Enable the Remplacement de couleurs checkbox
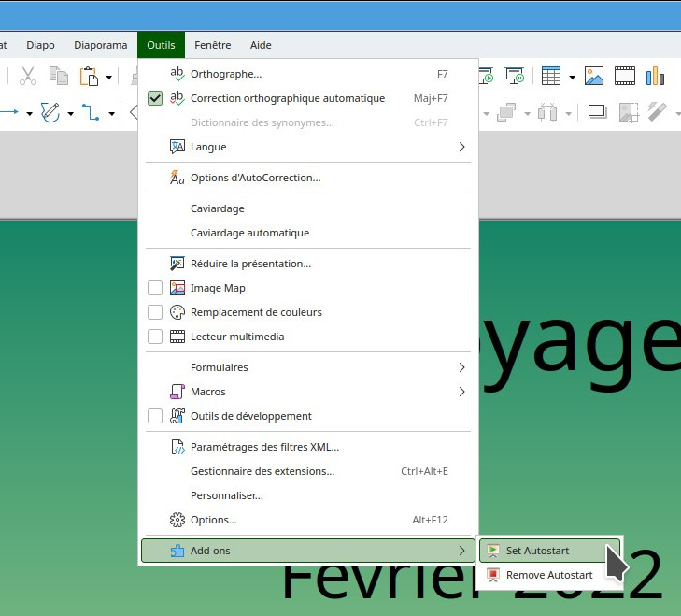Image resolution: width=681 pixels, height=616 pixels. coord(155,312)
